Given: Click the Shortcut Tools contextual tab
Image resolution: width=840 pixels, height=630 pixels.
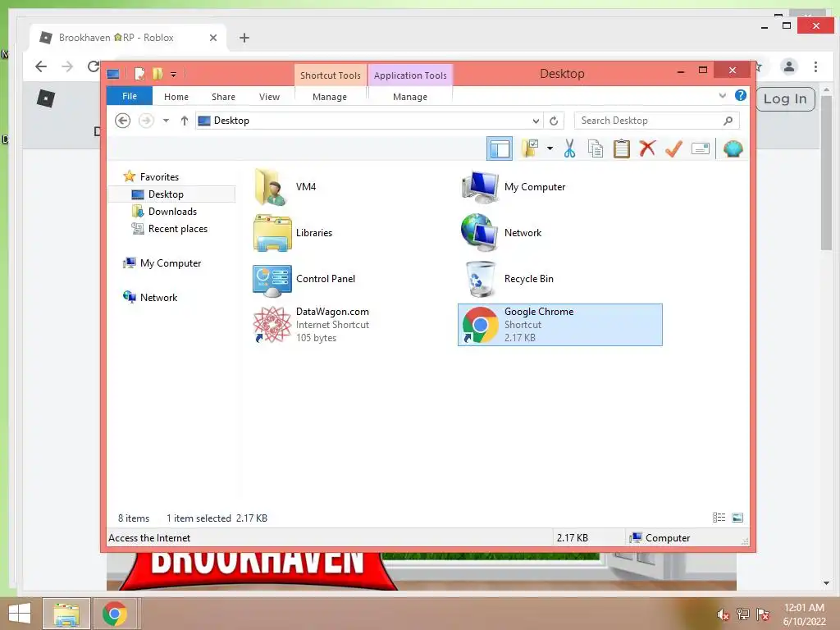Looking at the screenshot, I should pos(330,75).
